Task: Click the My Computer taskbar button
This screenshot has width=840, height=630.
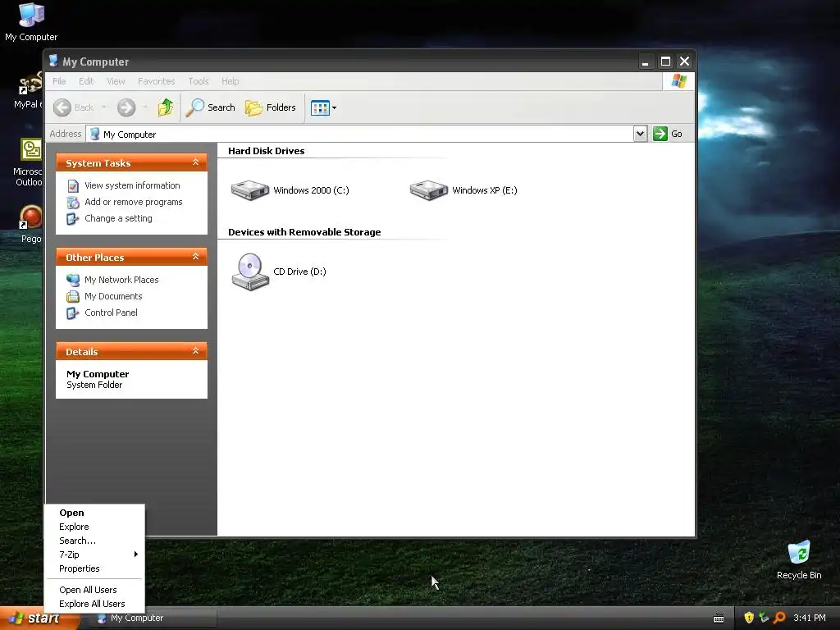Action: pos(154,619)
